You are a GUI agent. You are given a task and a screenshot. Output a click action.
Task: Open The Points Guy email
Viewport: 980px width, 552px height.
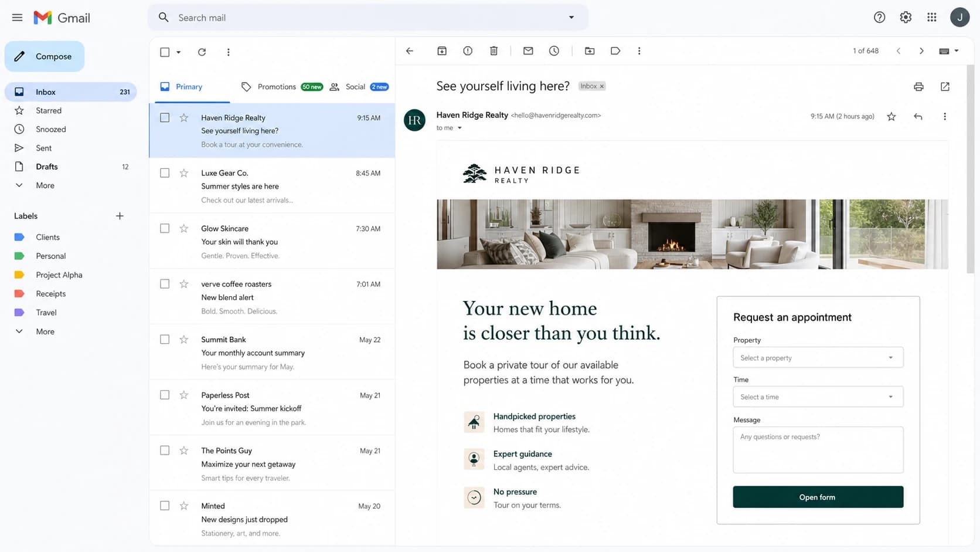[x=272, y=463]
